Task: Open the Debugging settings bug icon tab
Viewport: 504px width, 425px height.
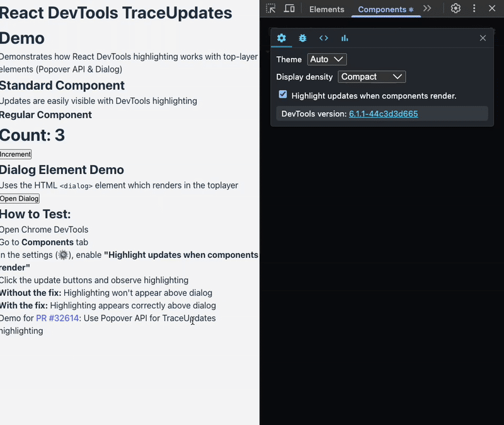Action: [302, 38]
